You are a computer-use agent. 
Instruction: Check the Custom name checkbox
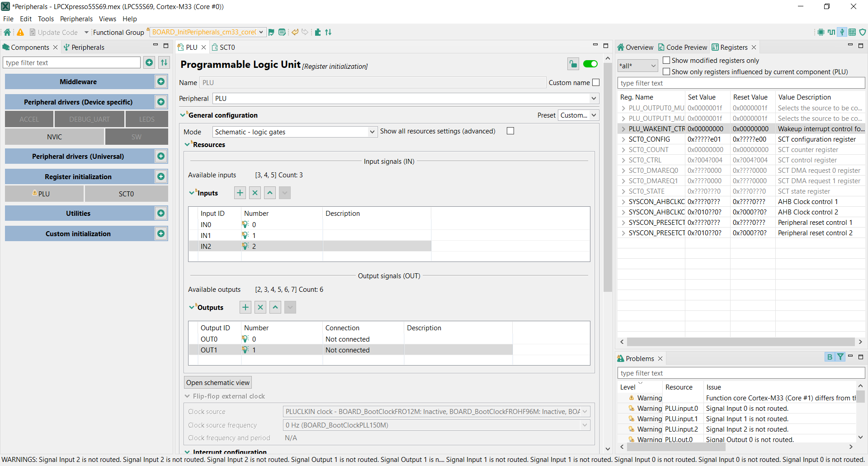(596, 82)
